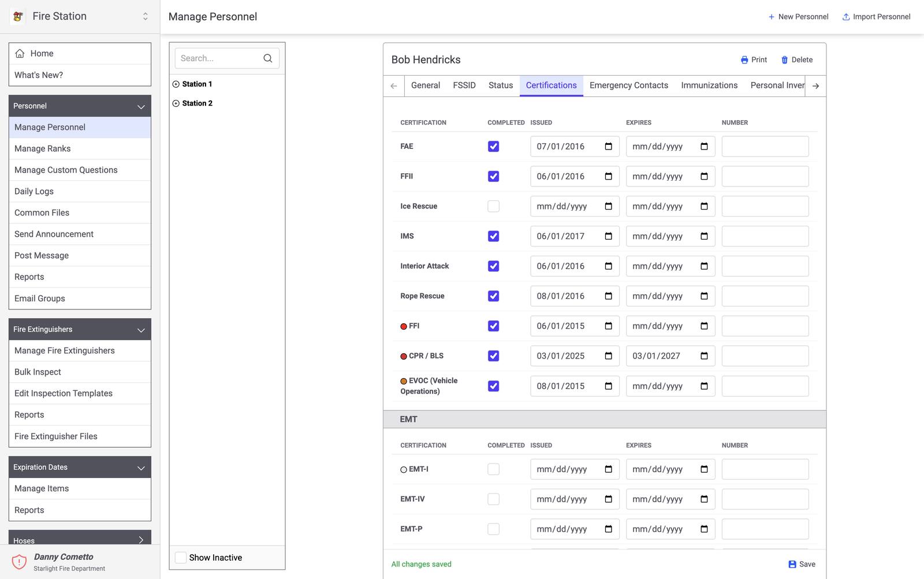The height and width of the screenshot is (579, 924).
Task: Open Daily Logs in sidebar
Action: pos(80,192)
